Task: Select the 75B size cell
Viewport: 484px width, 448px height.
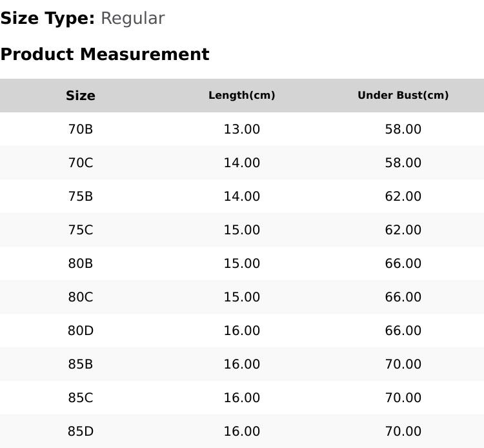Action: (81, 196)
